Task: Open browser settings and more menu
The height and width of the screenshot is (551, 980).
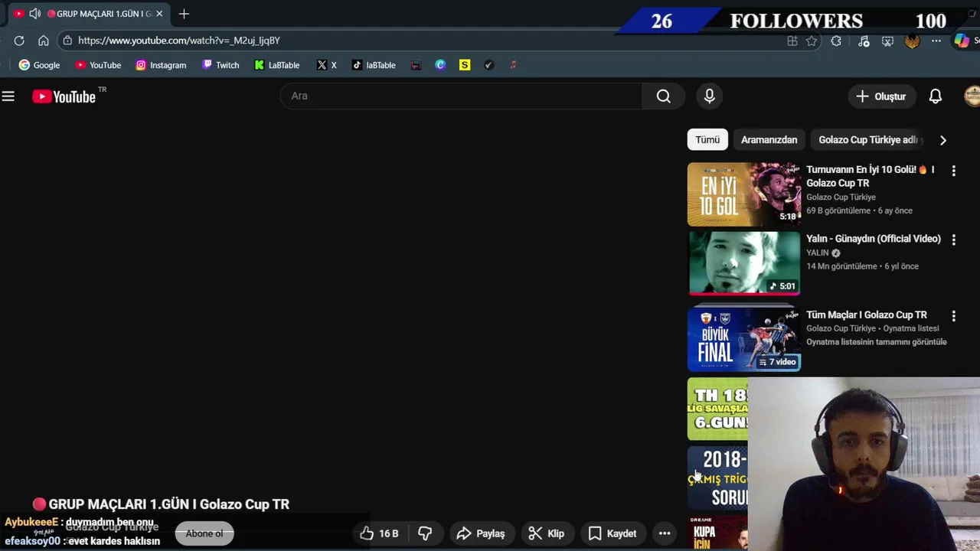Action: (936, 41)
